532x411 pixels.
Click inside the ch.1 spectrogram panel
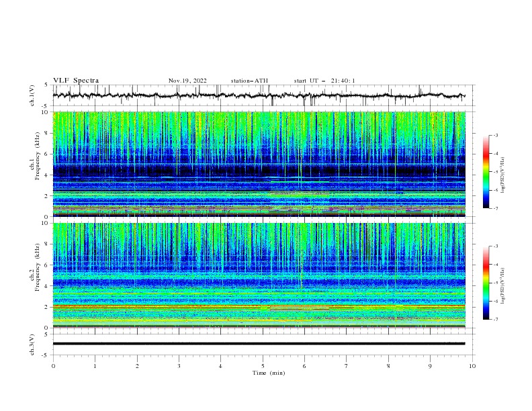click(x=259, y=164)
